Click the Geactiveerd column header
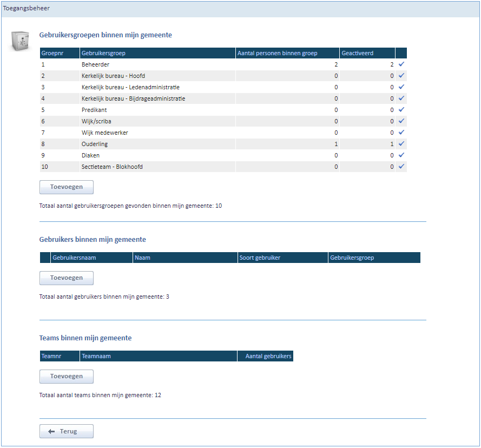Image resolution: width=481 pixels, height=448 pixels. [x=367, y=53]
